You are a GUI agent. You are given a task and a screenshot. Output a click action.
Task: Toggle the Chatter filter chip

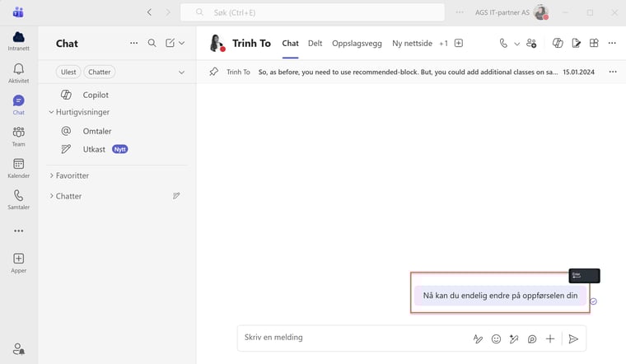[100, 72]
